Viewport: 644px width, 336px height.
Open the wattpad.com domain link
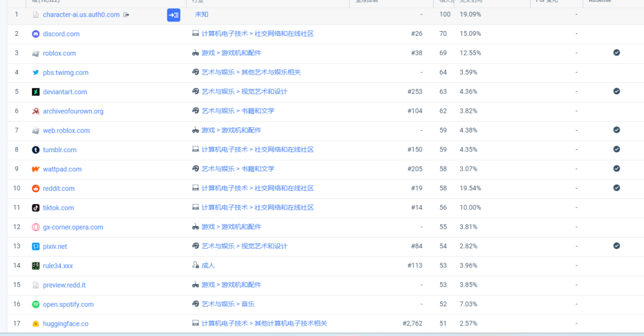click(62, 169)
